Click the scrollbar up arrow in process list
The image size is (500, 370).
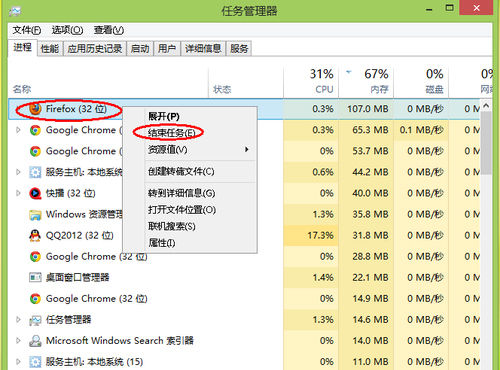click(x=486, y=106)
